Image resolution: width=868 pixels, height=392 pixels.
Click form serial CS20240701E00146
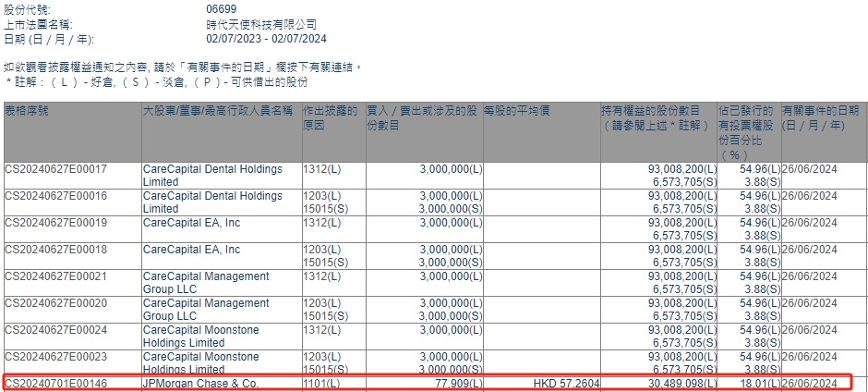[x=56, y=383]
